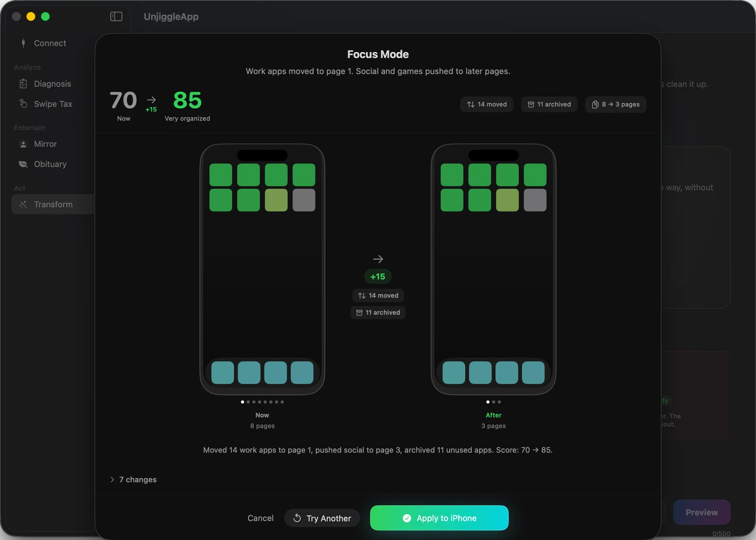Click the checkmark icon in Apply to iPhone
Image resolution: width=756 pixels, height=540 pixels.
tap(407, 518)
